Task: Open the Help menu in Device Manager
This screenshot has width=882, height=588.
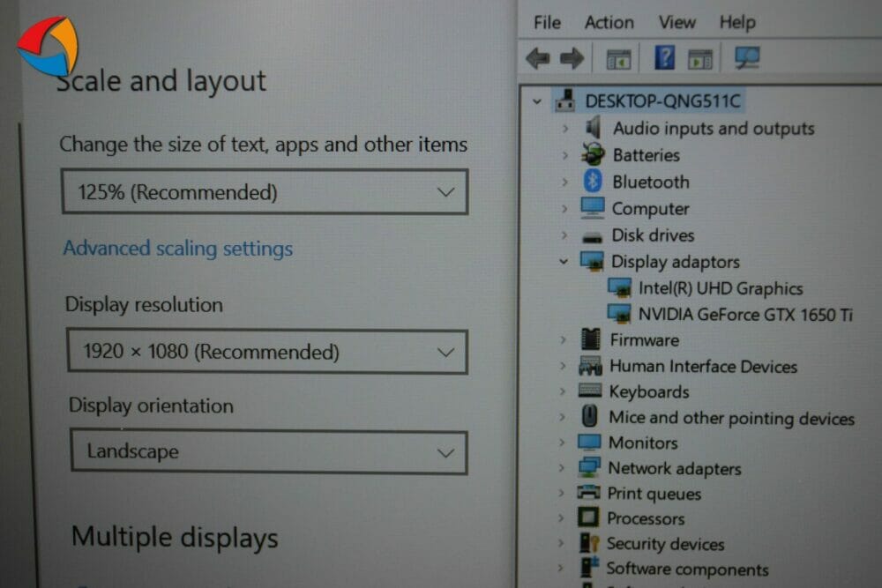Action: [737, 23]
